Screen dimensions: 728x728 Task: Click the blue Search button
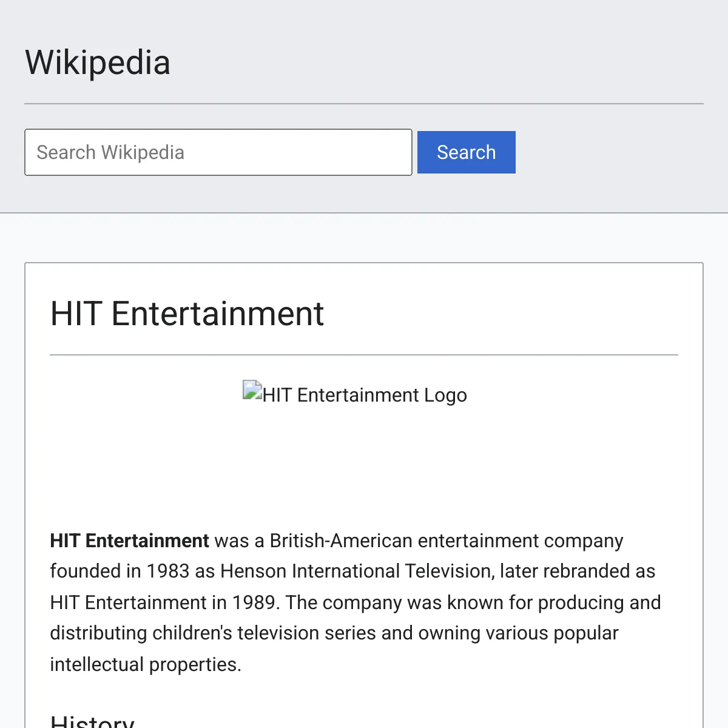(x=467, y=152)
